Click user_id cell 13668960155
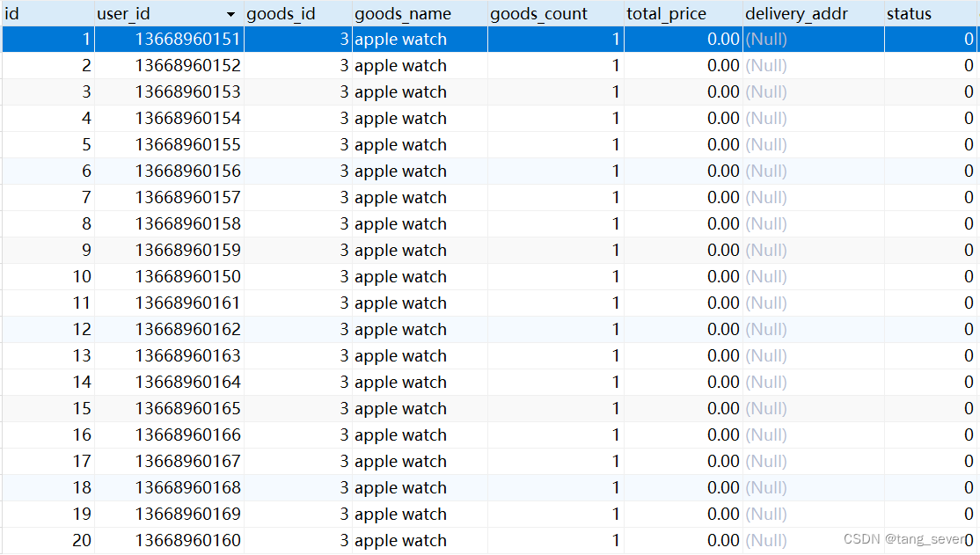The height and width of the screenshot is (555, 980). [170, 144]
